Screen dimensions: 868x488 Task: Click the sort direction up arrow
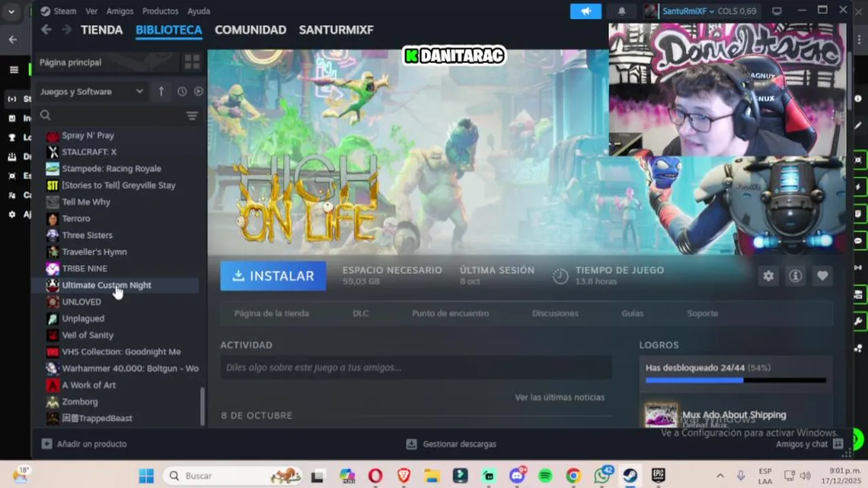161,91
